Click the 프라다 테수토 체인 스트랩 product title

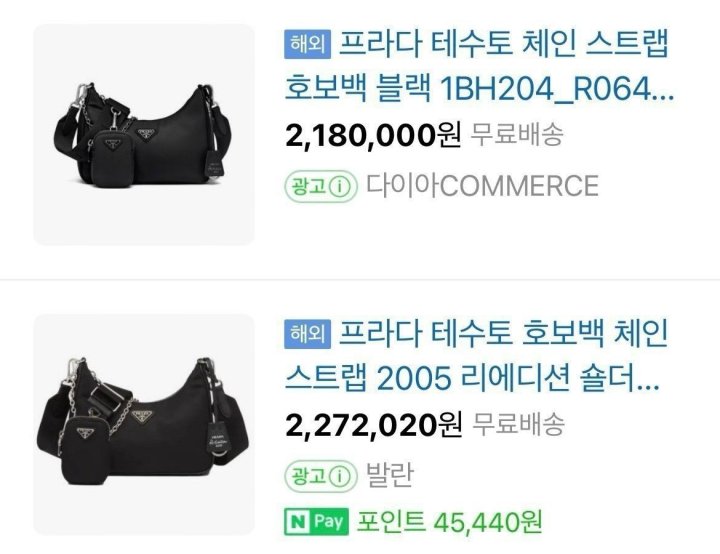(x=504, y=45)
